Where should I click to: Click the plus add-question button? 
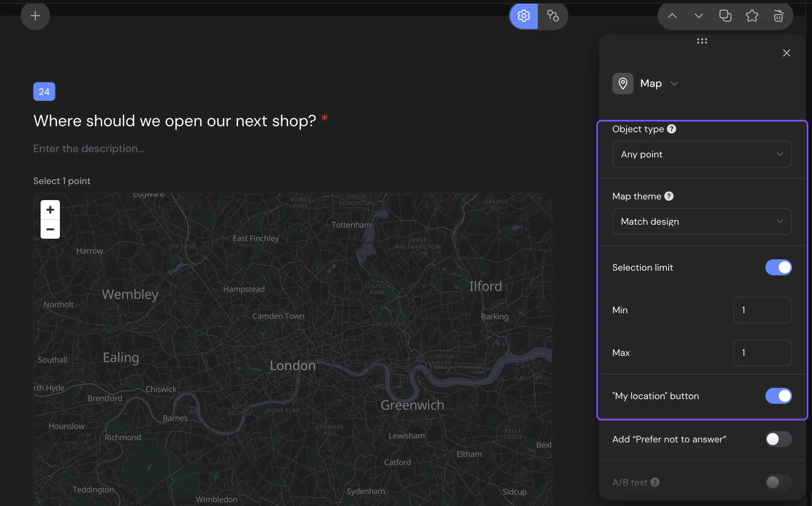tap(35, 16)
